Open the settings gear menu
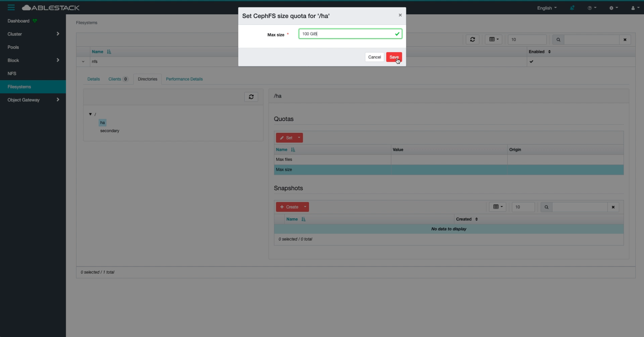This screenshot has height=337, width=644. tap(614, 8)
